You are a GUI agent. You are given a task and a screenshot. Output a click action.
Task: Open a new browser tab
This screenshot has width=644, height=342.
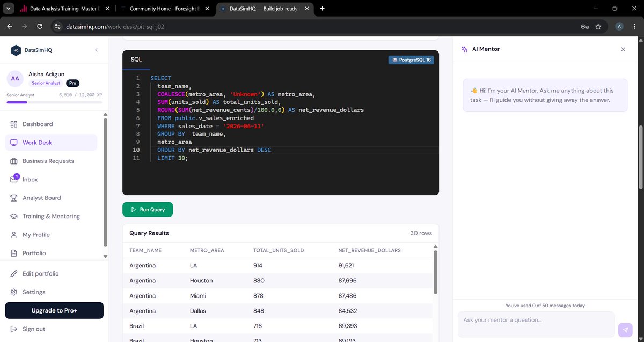click(x=322, y=9)
